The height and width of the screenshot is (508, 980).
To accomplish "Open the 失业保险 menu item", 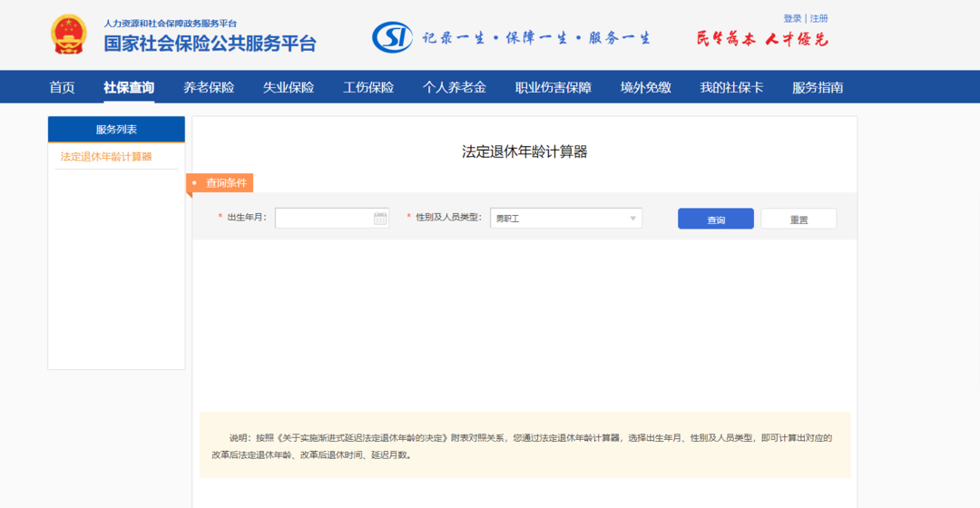I will 289,87.
